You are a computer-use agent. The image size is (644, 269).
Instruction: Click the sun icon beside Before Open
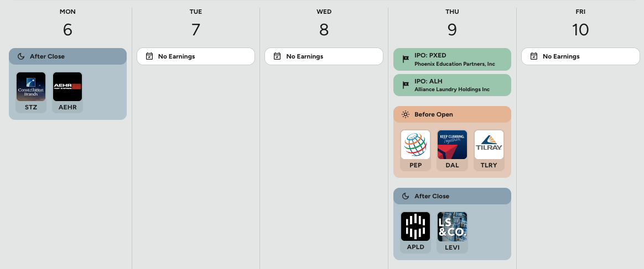406,114
